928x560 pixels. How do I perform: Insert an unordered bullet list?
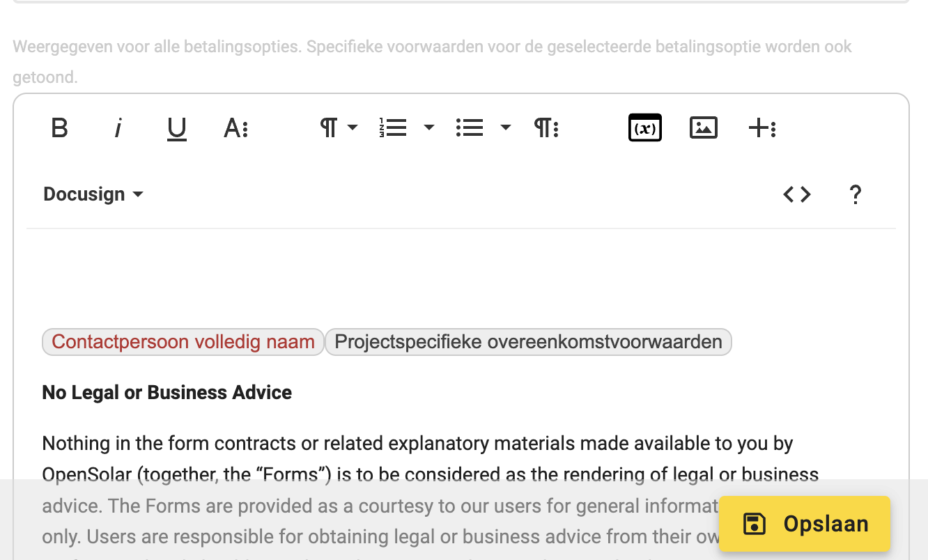point(470,127)
